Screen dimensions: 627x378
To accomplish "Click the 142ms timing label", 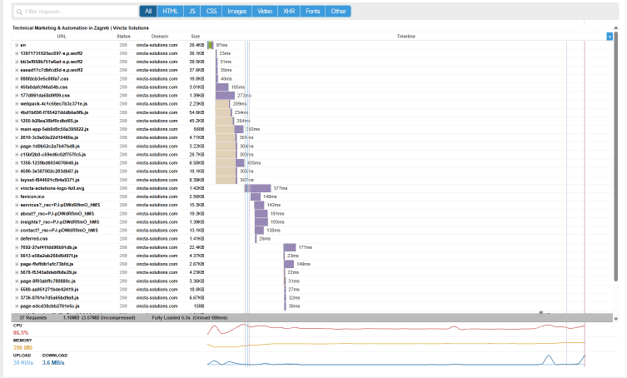I will (274, 205).
